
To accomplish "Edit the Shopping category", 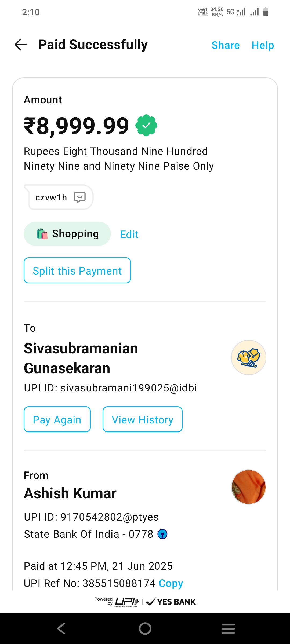I will (x=129, y=235).
